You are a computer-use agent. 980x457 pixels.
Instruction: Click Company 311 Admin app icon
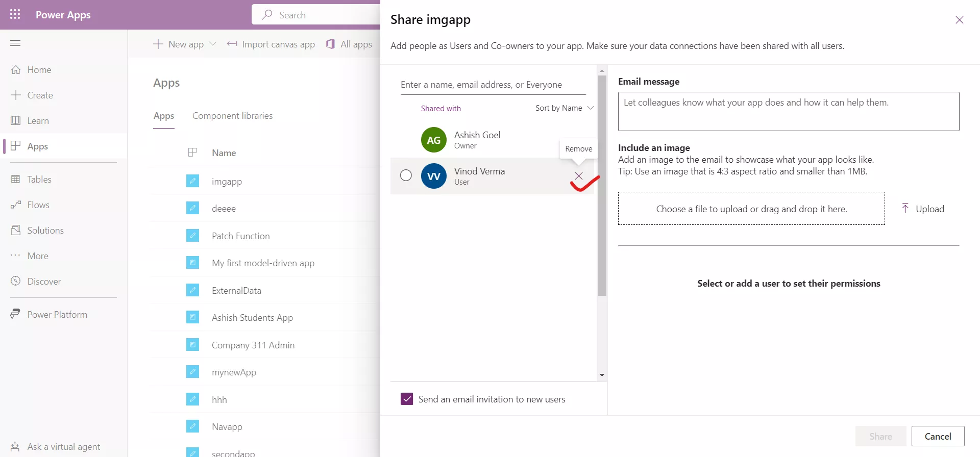point(192,345)
